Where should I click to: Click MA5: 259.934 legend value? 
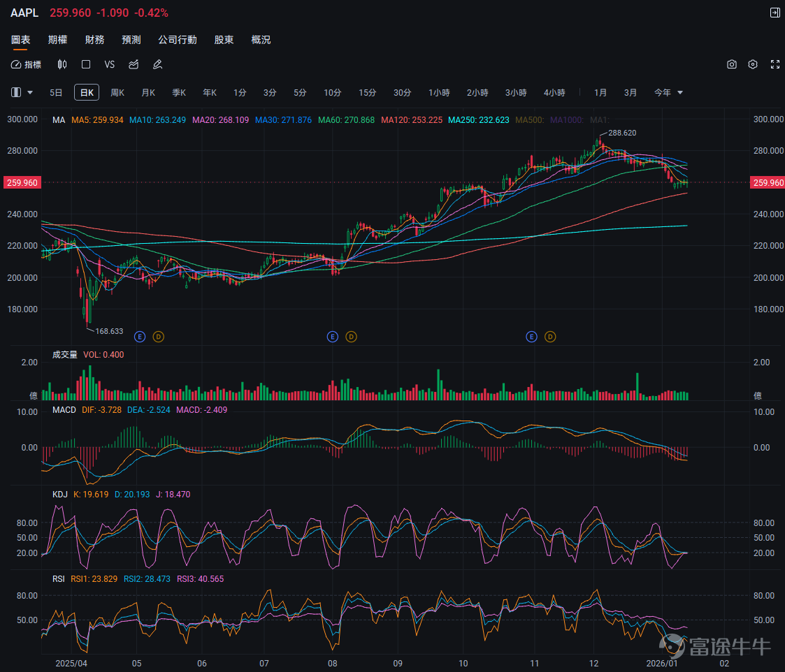coord(97,120)
